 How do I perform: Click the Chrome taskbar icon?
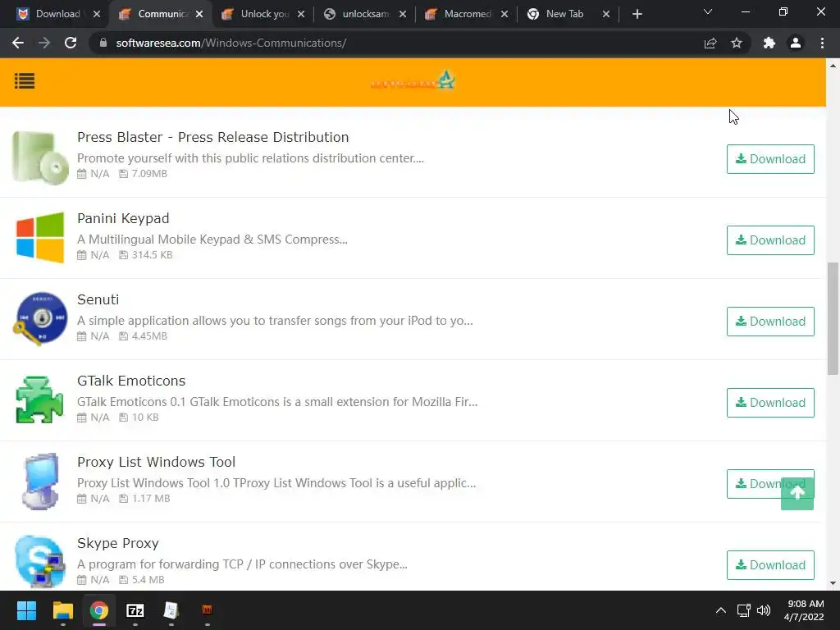point(99,610)
